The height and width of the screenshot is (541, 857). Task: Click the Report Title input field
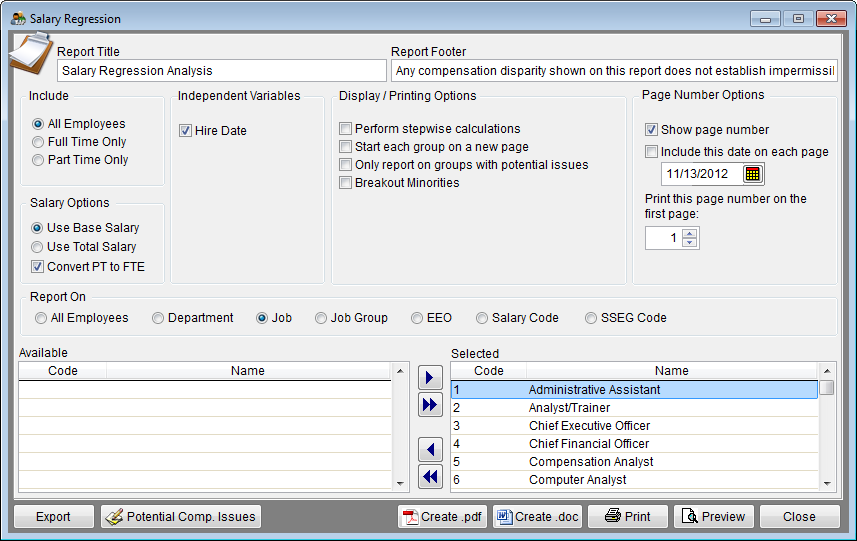point(222,70)
